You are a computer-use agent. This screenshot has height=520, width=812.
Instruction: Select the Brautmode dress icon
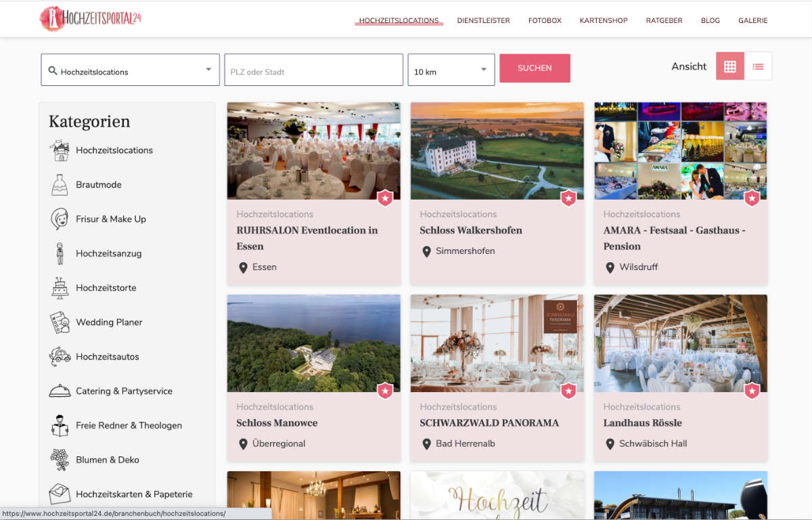pos(60,185)
